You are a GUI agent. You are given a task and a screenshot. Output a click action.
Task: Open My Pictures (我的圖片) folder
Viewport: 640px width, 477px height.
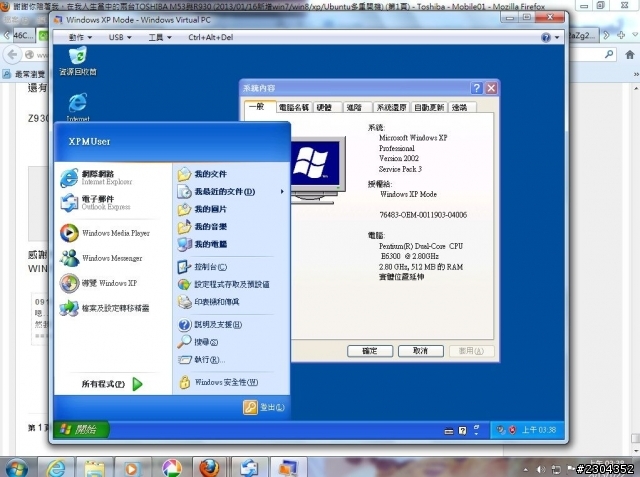[202, 209]
